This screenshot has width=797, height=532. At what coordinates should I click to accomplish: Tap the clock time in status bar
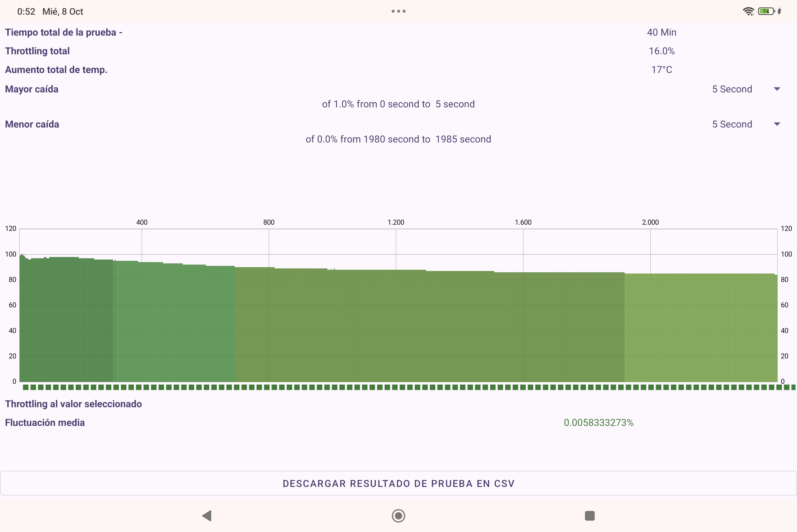[26, 11]
